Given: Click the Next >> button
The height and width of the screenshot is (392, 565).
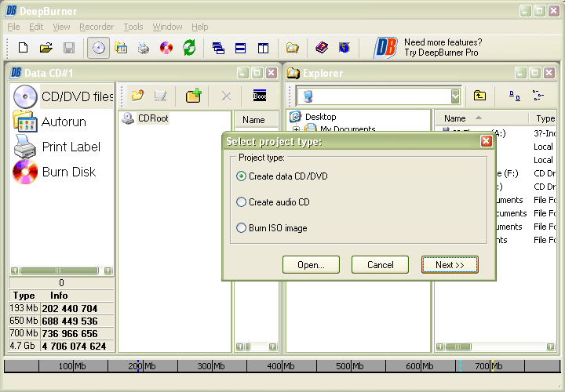Looking at the screenshot, I should pyautogui.click(x=450, y=265).
